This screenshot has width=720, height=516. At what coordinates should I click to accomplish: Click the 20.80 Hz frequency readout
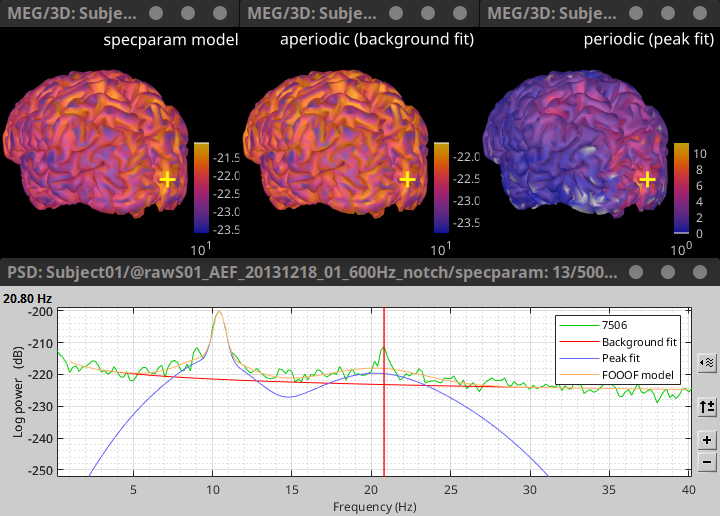click(x=27, y=298)
